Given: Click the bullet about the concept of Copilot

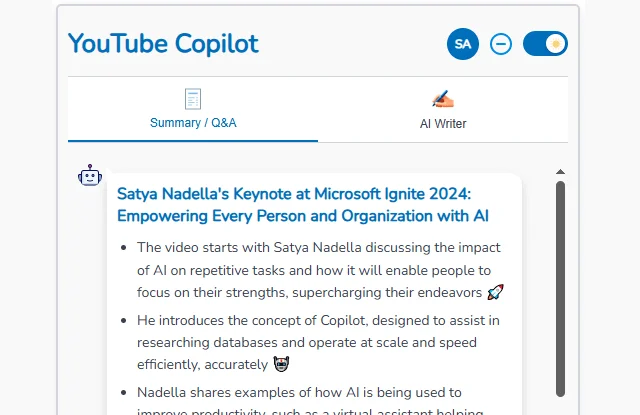Looking at the screenshot, I should pos(318,342).
